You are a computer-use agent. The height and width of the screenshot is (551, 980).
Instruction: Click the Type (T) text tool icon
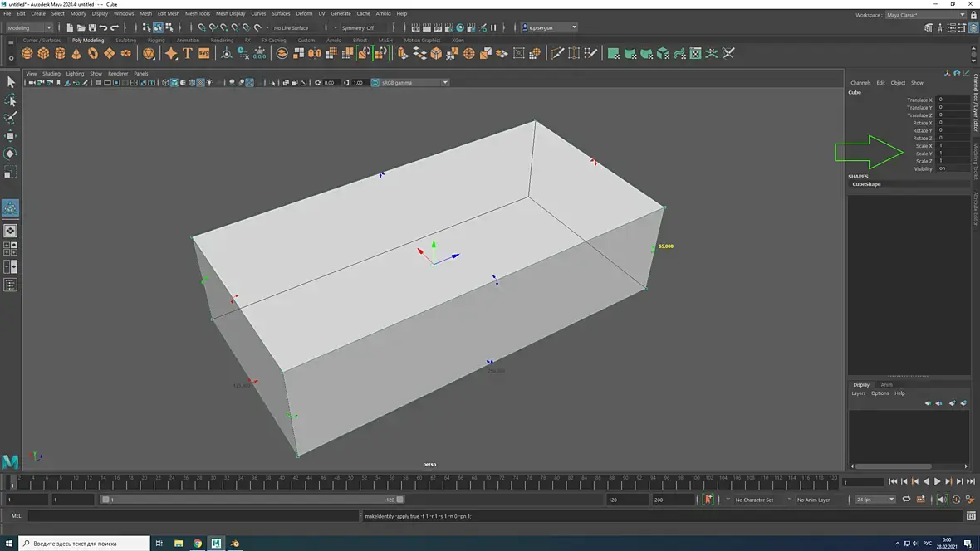(x=188, y=53)
